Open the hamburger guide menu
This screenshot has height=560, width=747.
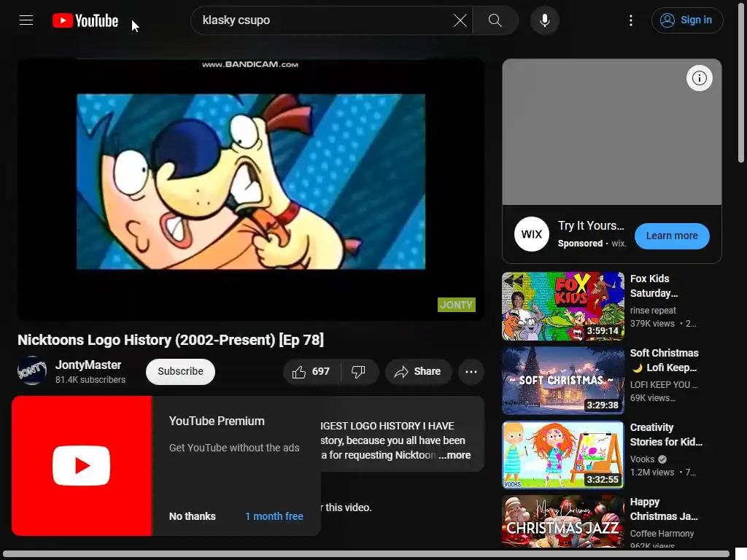tap(26, 20)
